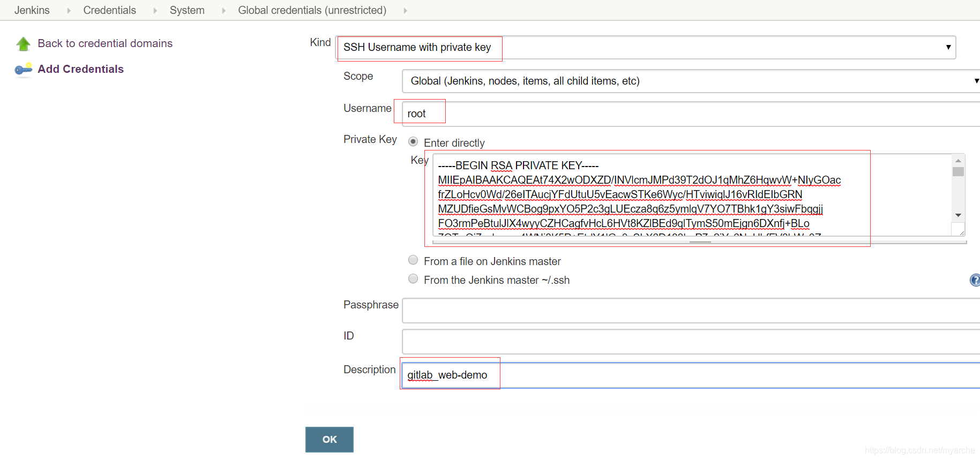This screenshot has width=980, height=460.
Task: Open the Scope dropdown
Action: [x=691, y=81]
